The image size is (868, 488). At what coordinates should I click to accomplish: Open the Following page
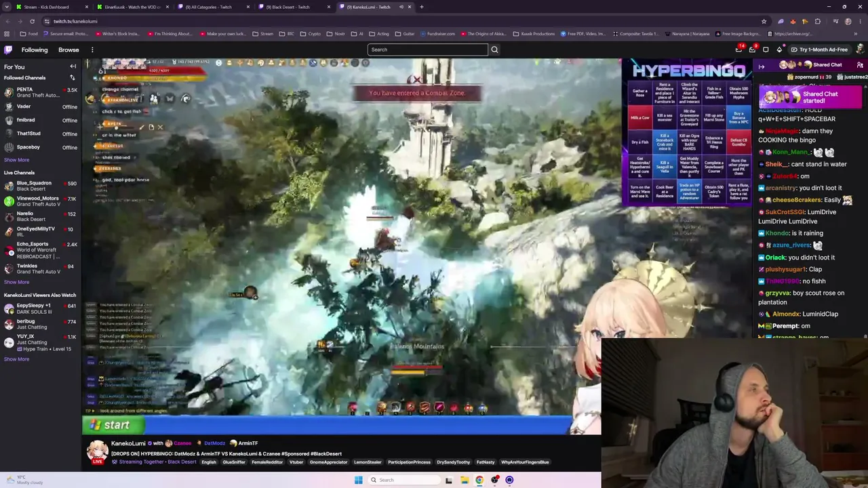click(x=35, y=49)
